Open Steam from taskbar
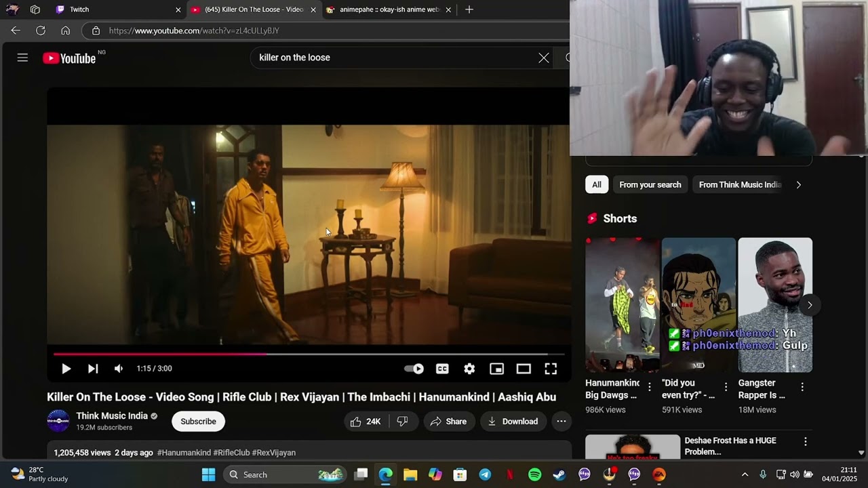The width and height of the screenshot is (868, 488). 559,474
